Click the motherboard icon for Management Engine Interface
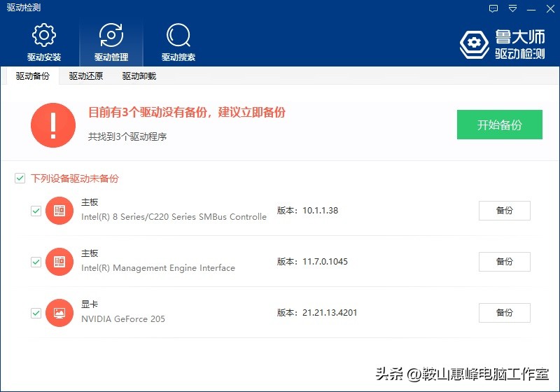Screen dimensions: 560x392 [59, 262]
